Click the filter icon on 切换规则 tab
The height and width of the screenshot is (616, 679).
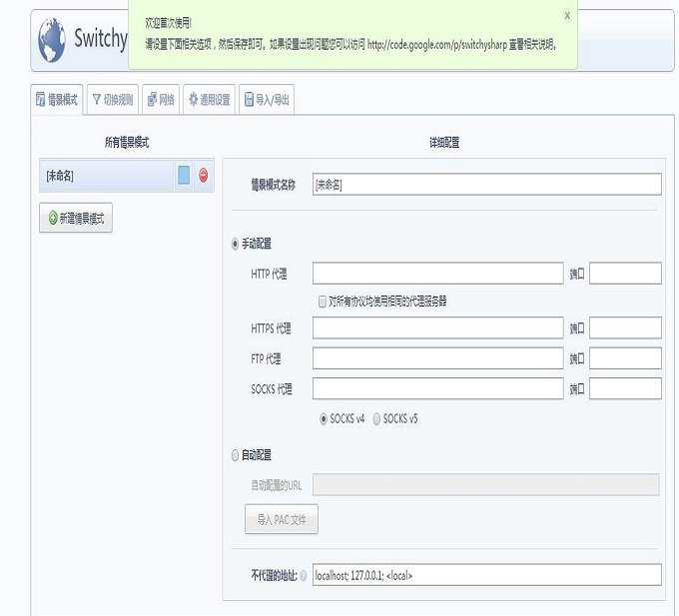(x=97, y=99)
